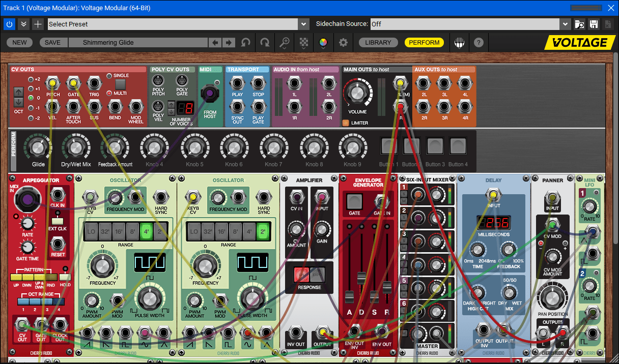
Task: Increase Number of Voices up arrow
Action: (172, 104)
